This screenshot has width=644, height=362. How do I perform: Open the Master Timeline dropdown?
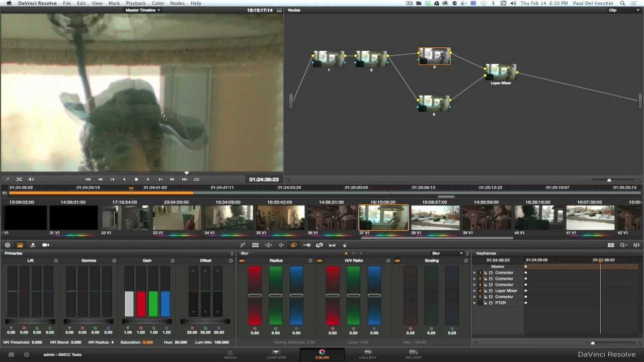point(143,10)
